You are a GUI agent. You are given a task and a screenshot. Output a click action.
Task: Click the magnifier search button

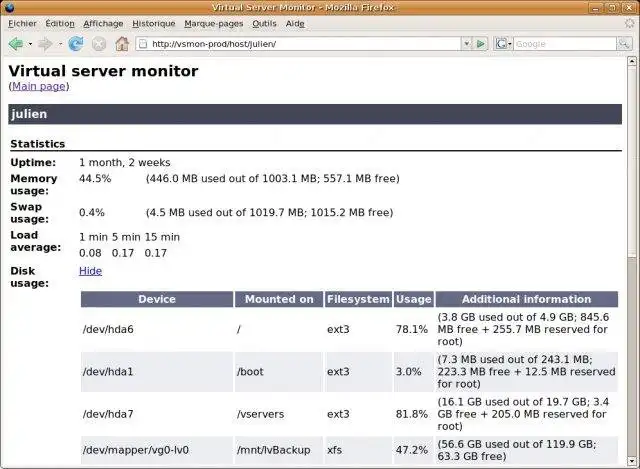tap(624, 44)
